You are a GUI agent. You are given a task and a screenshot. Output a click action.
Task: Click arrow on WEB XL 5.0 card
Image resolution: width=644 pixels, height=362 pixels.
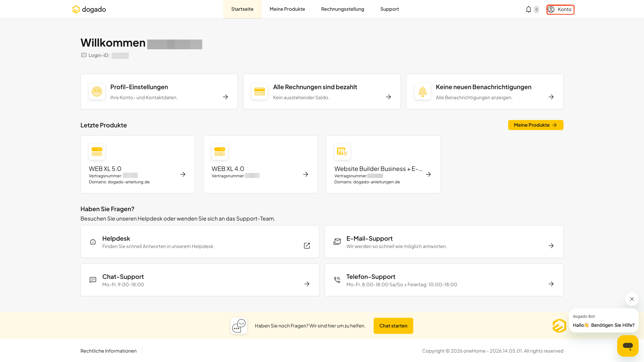click(183, 174)
